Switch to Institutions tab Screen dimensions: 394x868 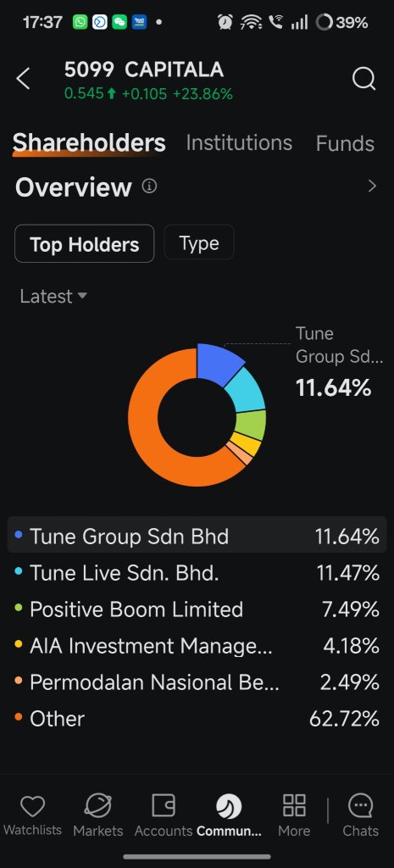pos(239,142)
